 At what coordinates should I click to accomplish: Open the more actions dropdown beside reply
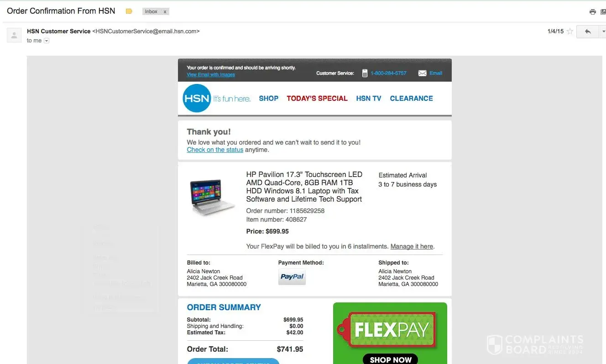[x=602, y=31]
